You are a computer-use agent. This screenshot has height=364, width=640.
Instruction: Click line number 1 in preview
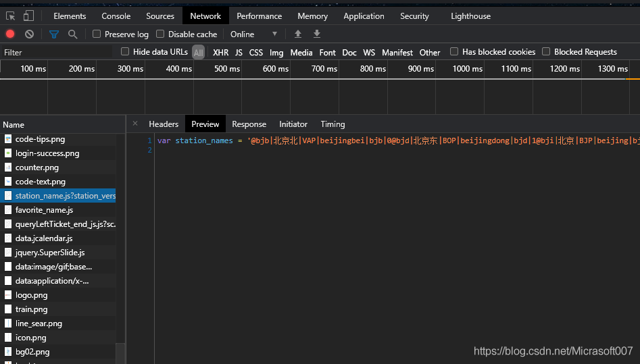click(x=149, y=140)
